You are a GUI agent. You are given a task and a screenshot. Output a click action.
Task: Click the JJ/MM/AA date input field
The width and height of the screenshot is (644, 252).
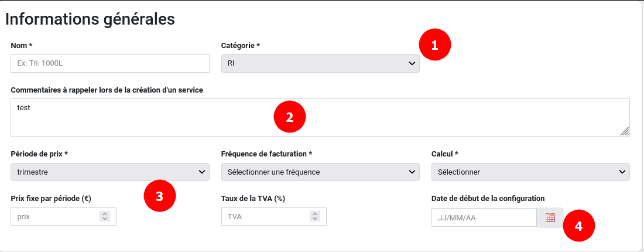(x=484, y=217)
